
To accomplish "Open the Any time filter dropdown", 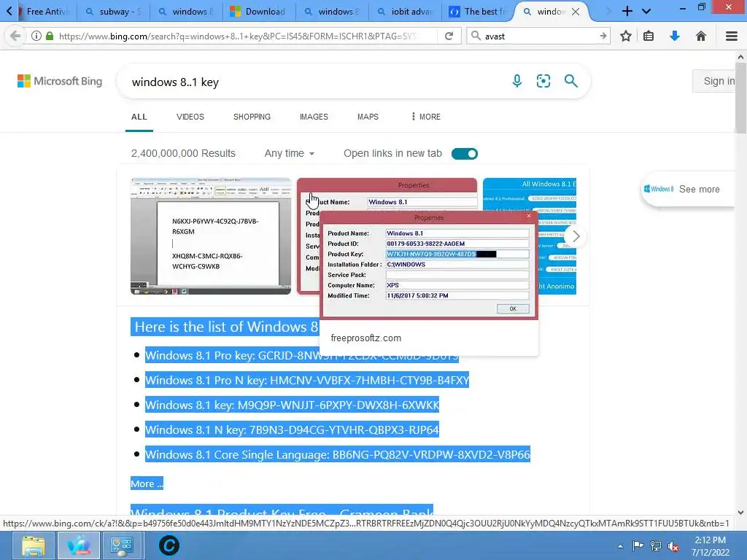I will coord(290,153).
